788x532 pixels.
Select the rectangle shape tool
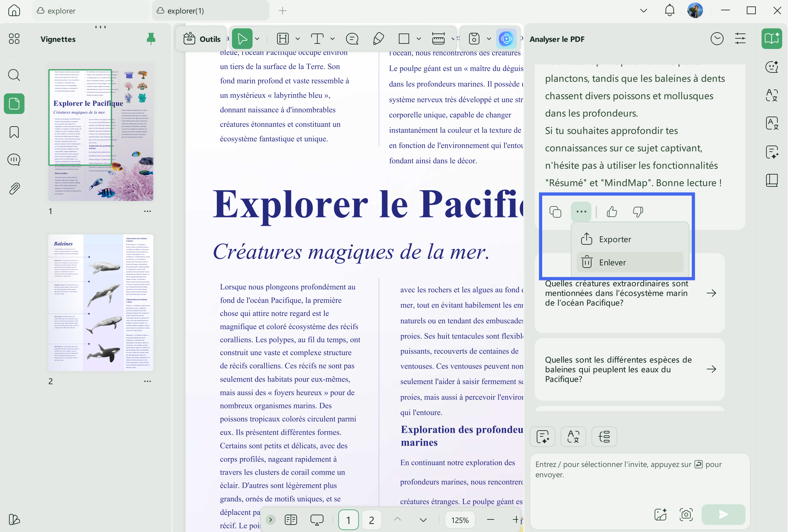pyautogui.click(x=404, y=39)
